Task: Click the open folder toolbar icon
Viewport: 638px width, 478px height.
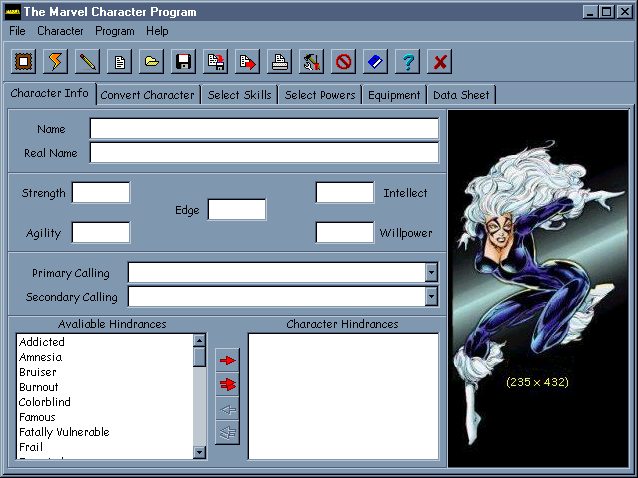Action: [151, 62]
